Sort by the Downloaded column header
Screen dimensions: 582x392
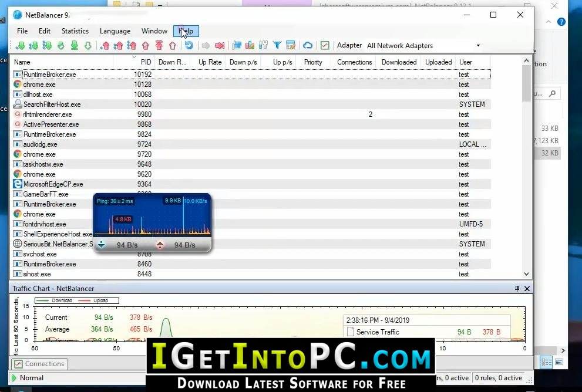(x=399, y=62)
